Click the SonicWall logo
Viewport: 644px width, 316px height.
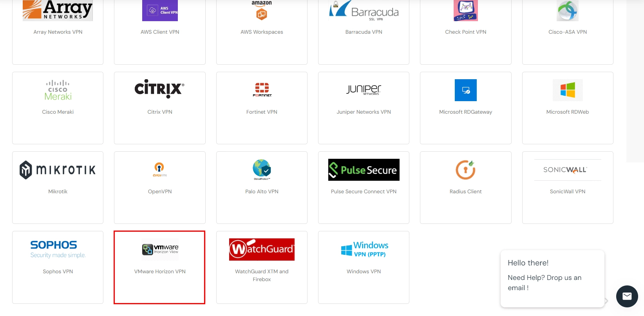pyautogui.click(x=568, y=170)
